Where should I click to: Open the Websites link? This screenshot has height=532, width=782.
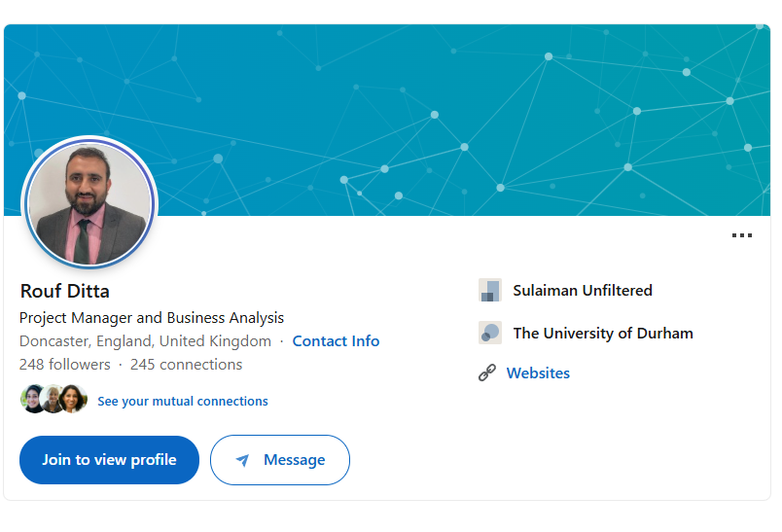coord(538,372)
